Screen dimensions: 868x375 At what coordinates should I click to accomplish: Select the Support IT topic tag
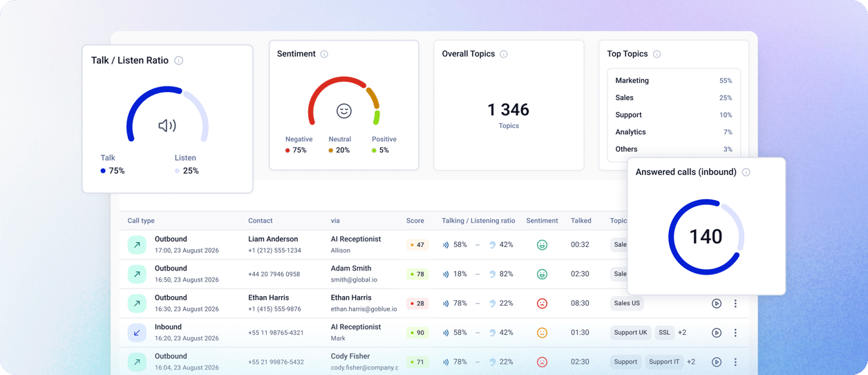tap(664, 362)
